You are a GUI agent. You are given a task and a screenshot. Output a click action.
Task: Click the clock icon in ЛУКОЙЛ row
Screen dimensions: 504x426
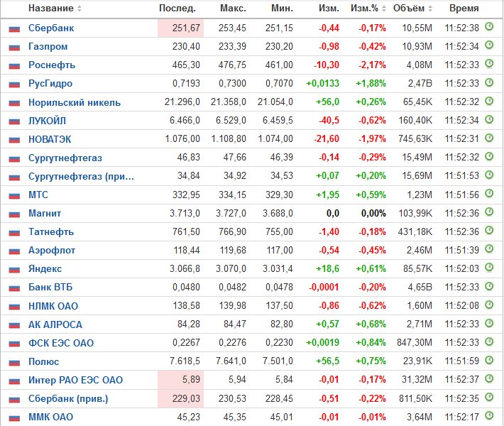(x=489, y=119)
